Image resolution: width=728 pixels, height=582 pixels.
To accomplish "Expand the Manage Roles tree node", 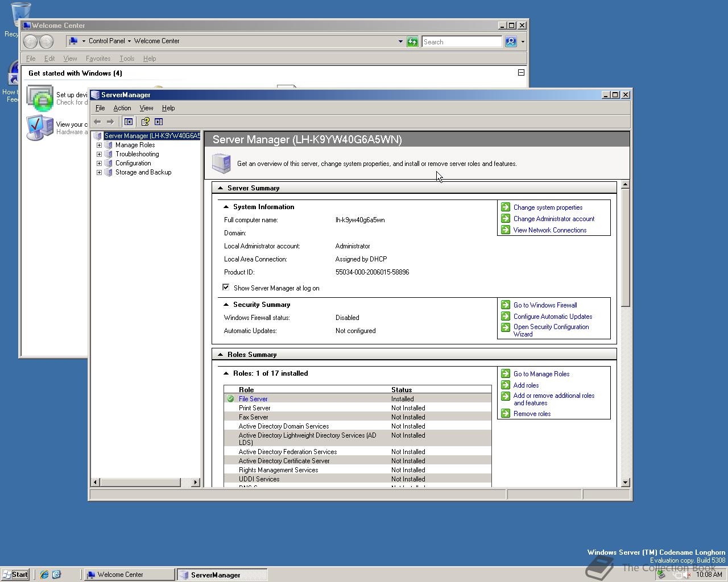I will [x=99, y=145].
